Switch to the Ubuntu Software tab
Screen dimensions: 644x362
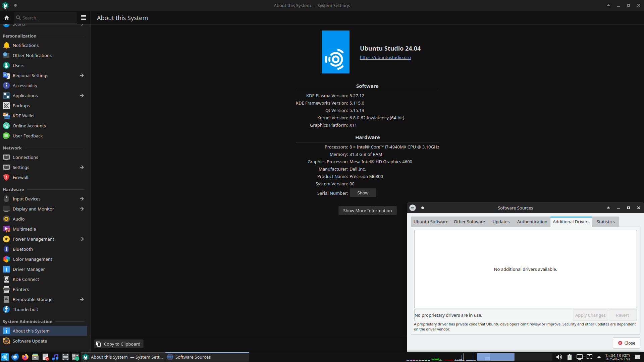point(431,222)
